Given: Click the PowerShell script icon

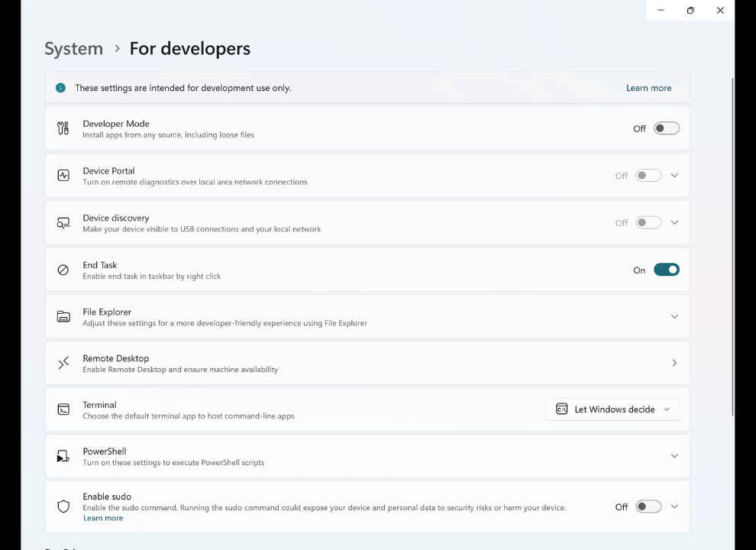Looking at the screenshot, I should [63, 456].
